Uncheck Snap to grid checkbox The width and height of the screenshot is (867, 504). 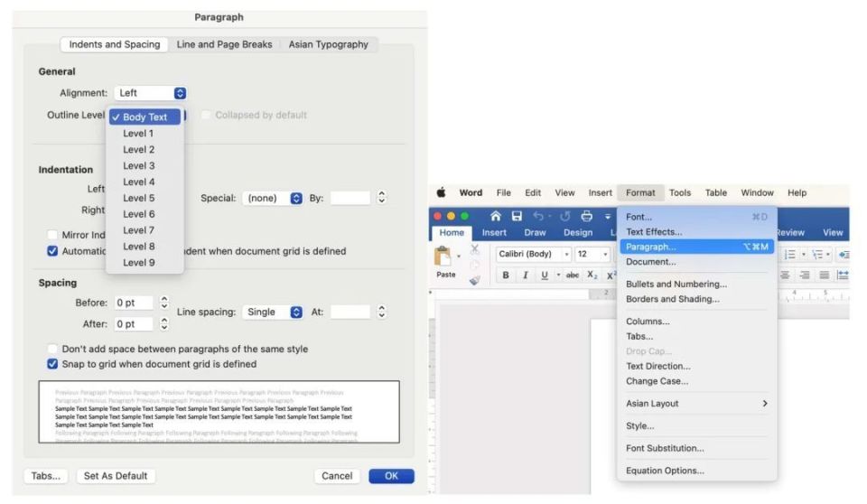[x=52, y=364]
